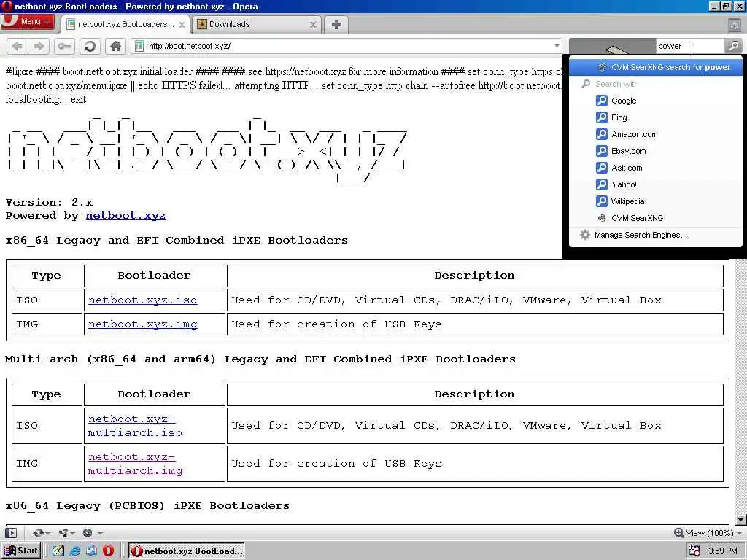Image resolution: width=747 pixels, height=560 pixels.
Task: Click the address bar URL field
Action: pos(348,46)
